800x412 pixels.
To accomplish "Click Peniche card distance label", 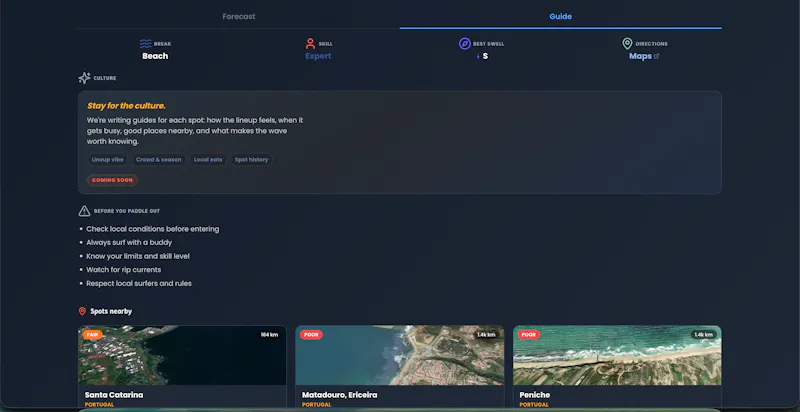I will click(x=704, y=335).
